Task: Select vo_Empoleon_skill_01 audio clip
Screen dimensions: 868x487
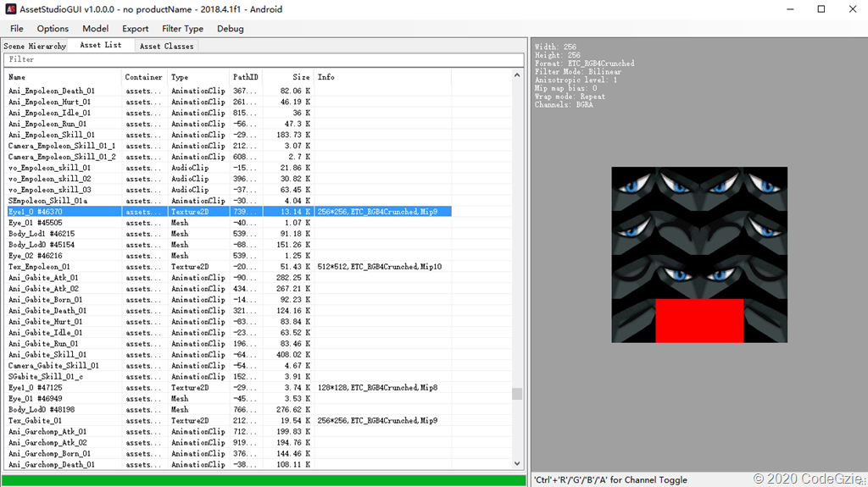Action: tap(229, 168)
